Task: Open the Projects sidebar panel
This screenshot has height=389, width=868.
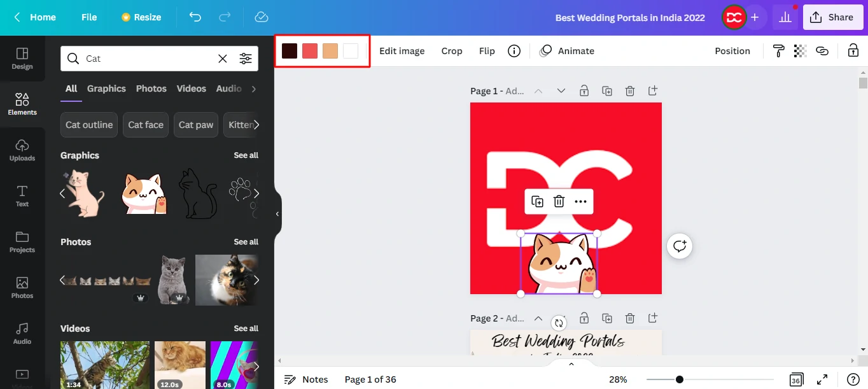Action: click(x=22, y=242)
